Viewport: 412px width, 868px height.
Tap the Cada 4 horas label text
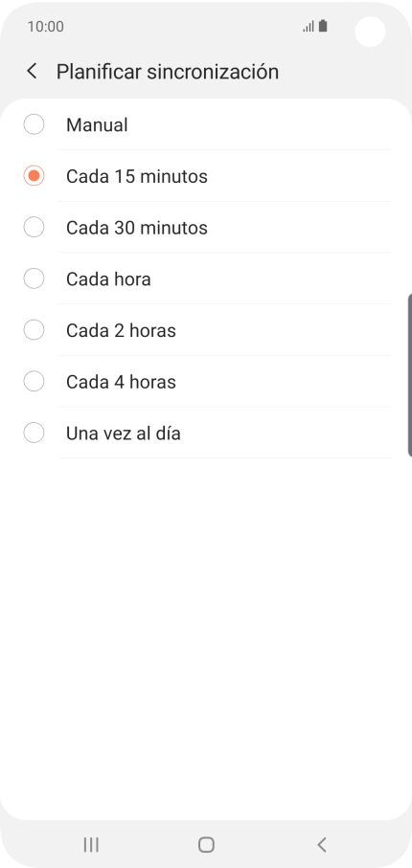coord(121,382)
